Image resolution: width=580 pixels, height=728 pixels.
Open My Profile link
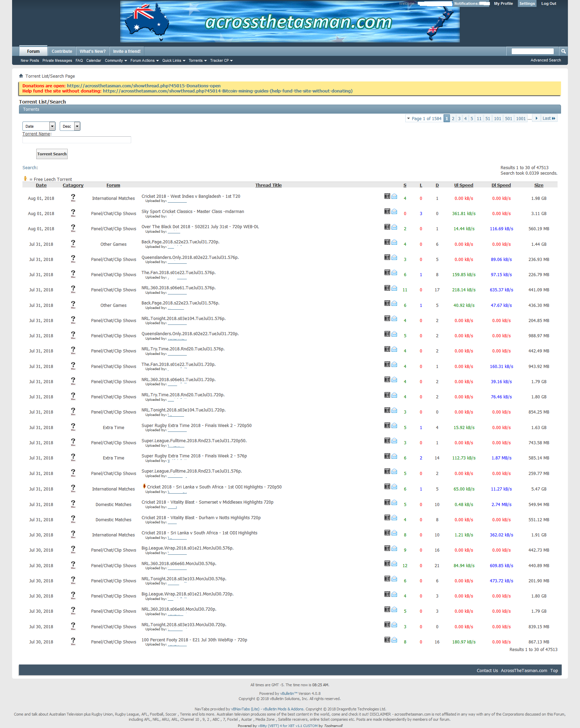(x=503, y=4)
